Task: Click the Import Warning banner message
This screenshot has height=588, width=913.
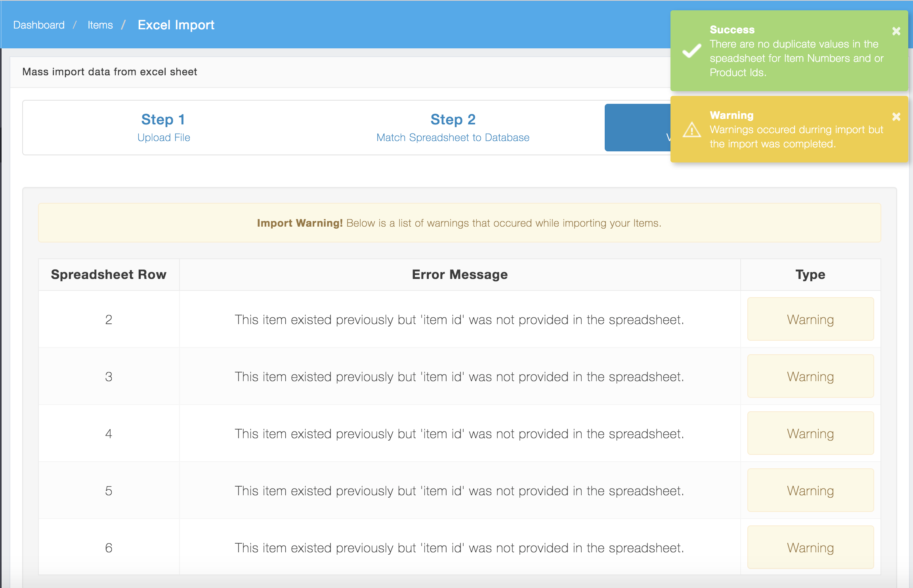Action: (x=459, y=223)
